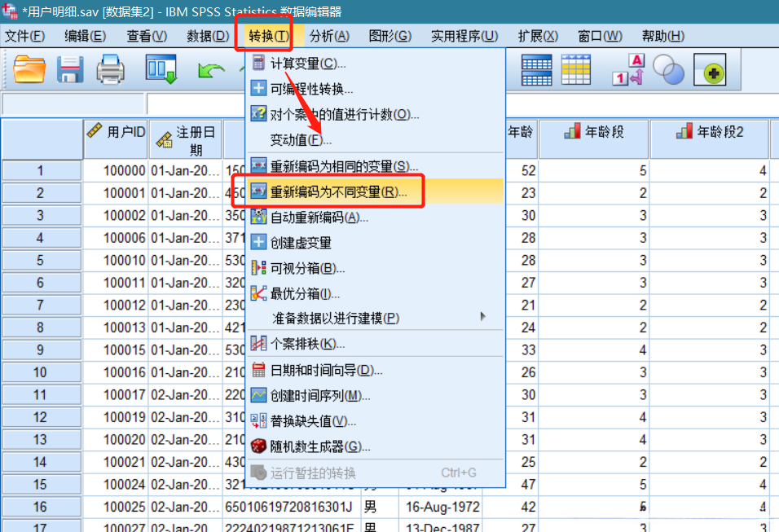Viewport: 779px width, 532px height.
Task: Open the 数据(D) menu
Action: [x=208, y=37]
